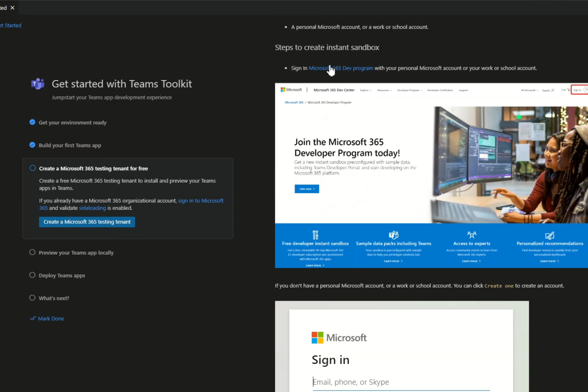Click Learn more under Free developer sandbox

pyautogui.click(x=315, y=265)
